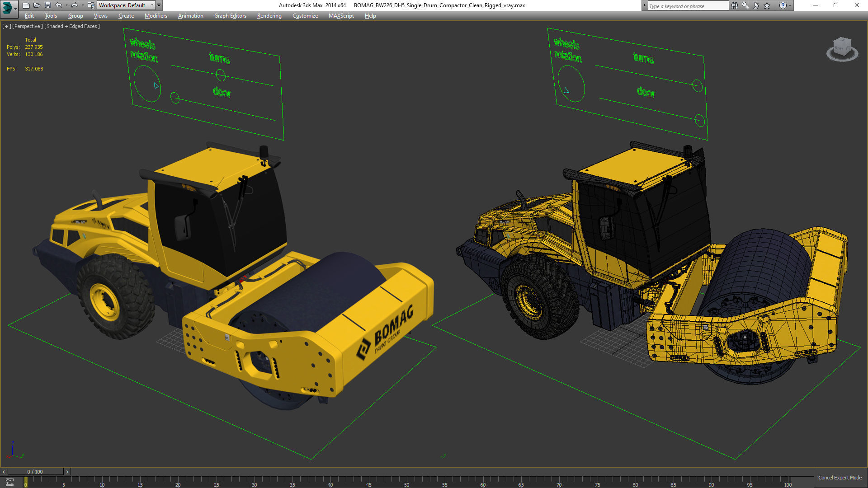868x488 pixels.
Task: Click the ViewCube in the viewport corner
Action: tap(842, 49)
